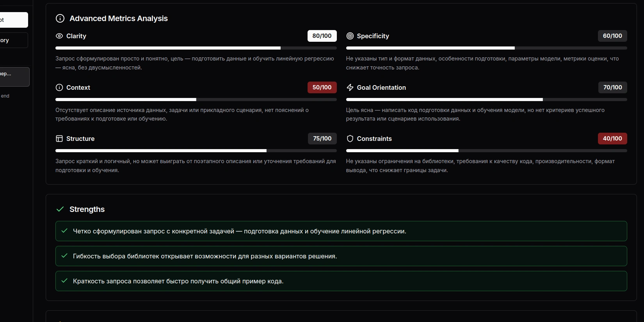
Task: Click the 70/100 Goal Orientation score badge
Action: [613, 87]
